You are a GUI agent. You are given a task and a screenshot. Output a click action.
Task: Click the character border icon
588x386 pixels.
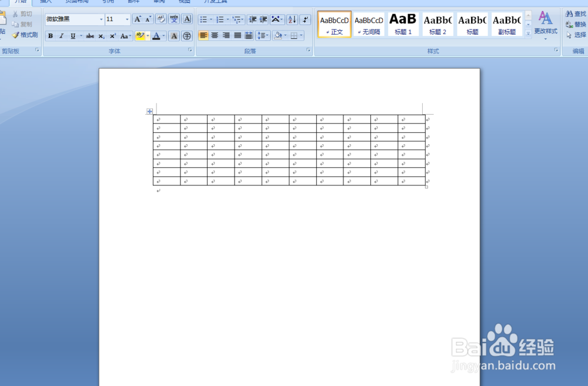pyautogui.click(x=187, y=19)
